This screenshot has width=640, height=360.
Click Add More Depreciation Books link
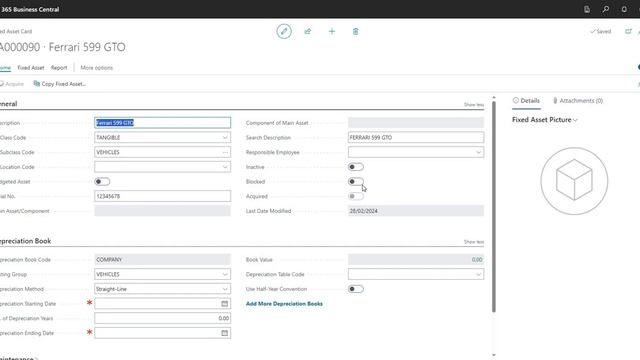[284, 304]
